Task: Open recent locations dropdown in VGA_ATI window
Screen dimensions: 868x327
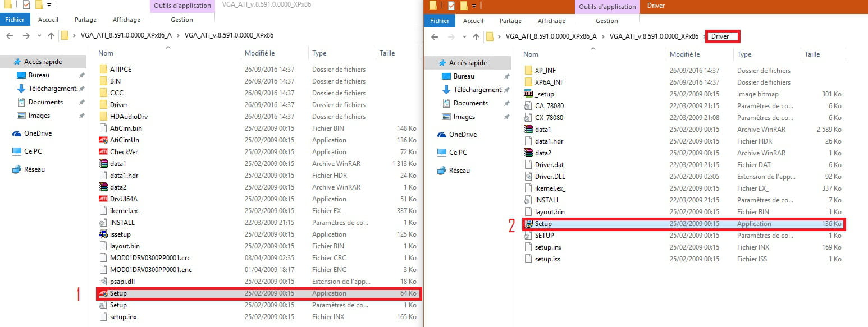Action: click(x=40, y=36)
